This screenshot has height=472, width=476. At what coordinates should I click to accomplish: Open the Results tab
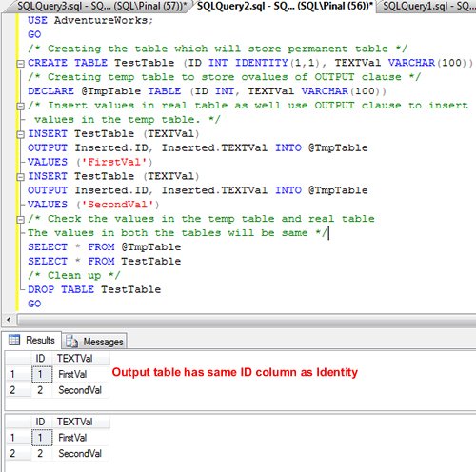(31, 341)
